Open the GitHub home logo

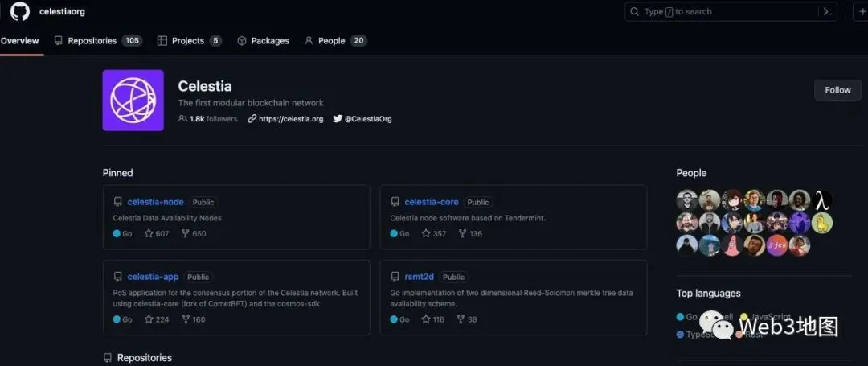(x=20, y=11)
